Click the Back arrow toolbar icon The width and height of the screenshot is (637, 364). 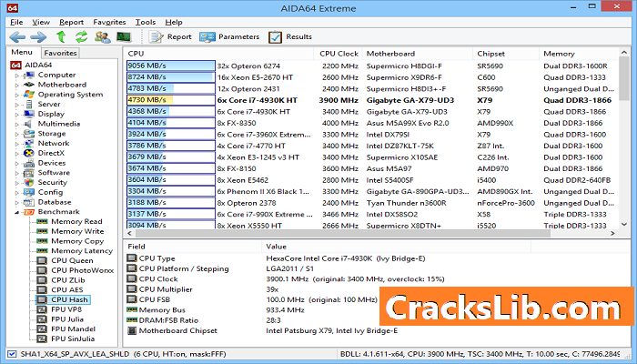click(17, 37)
